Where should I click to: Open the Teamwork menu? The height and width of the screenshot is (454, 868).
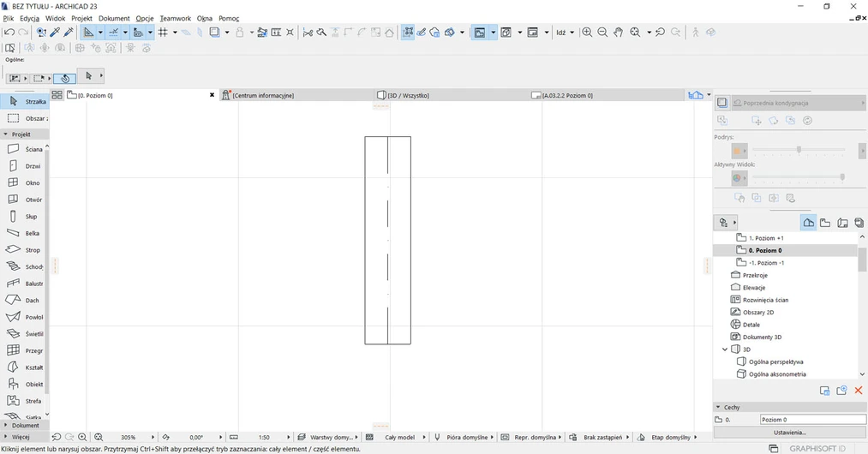(x=176, y=18)
